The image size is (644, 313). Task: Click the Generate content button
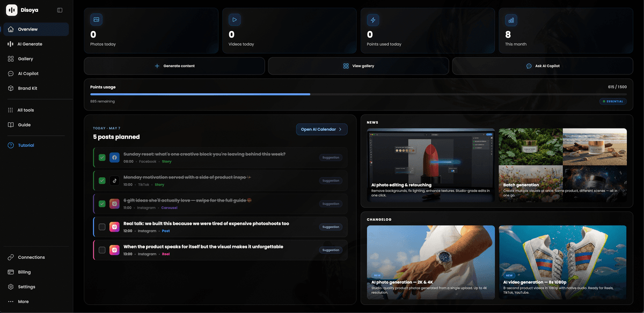click(x=174, y=66)
